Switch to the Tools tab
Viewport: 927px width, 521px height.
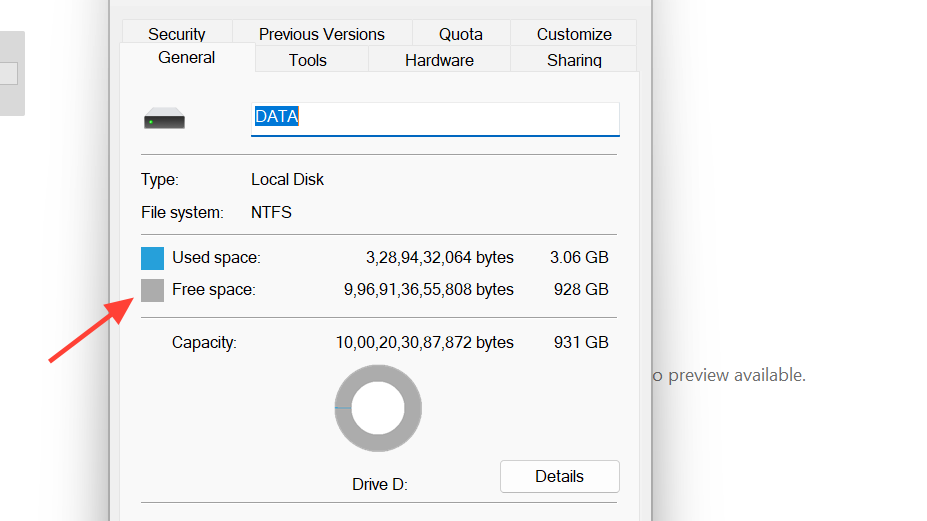[x=308, y=60]
